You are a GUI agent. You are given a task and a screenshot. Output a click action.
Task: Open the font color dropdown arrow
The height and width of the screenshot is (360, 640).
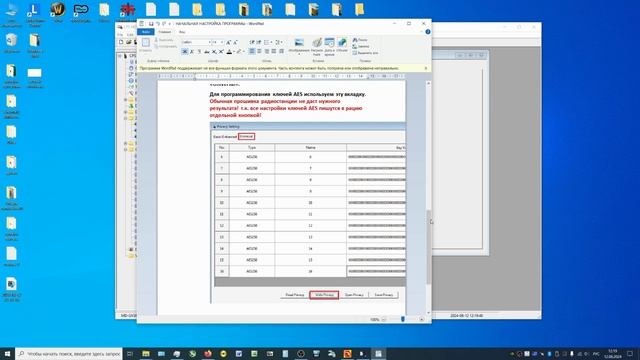tap(234, 51)
